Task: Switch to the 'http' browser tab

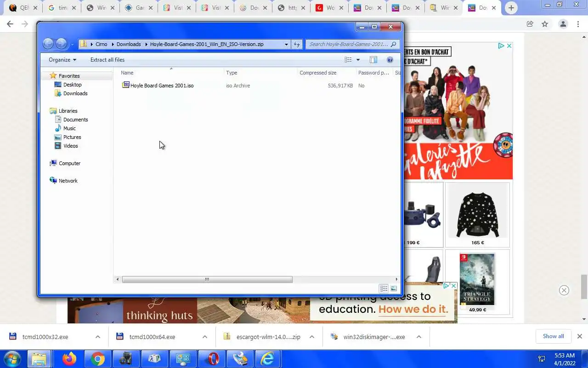Action: click(x=291, y=8)
